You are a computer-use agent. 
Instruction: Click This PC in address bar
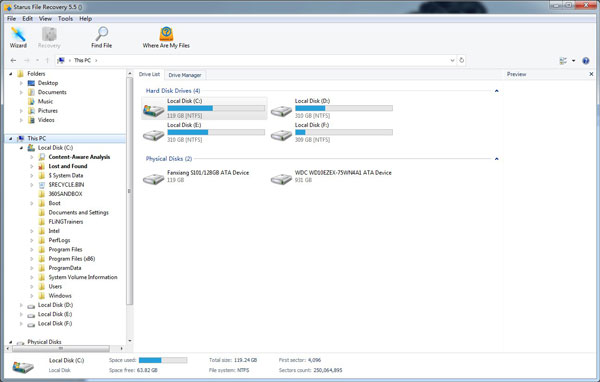(x=82, y=60)
